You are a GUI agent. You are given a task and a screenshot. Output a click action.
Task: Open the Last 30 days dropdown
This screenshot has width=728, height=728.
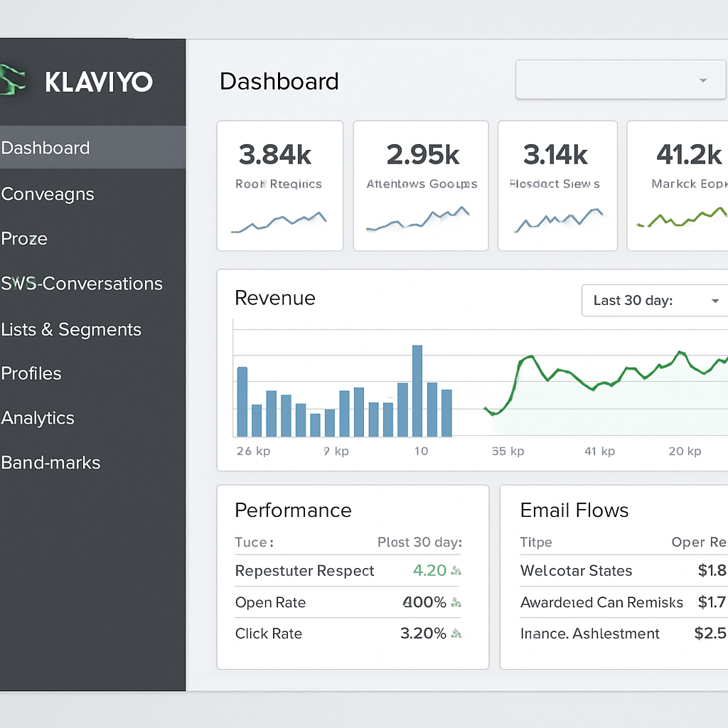[653, 301]
